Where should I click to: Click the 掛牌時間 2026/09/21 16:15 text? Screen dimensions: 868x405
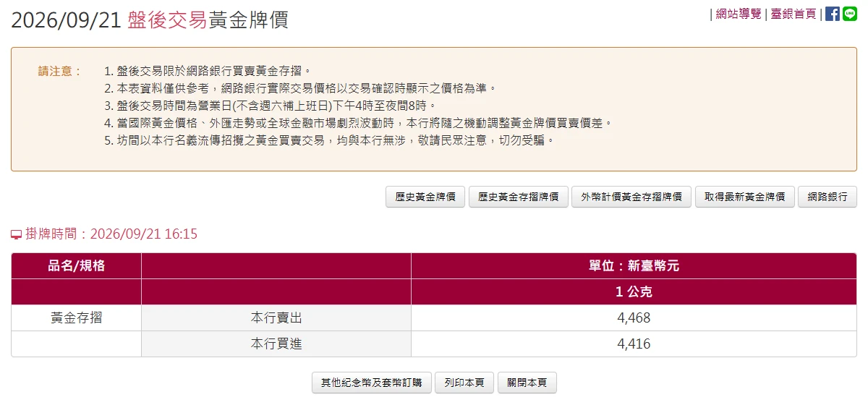[111, 234]
